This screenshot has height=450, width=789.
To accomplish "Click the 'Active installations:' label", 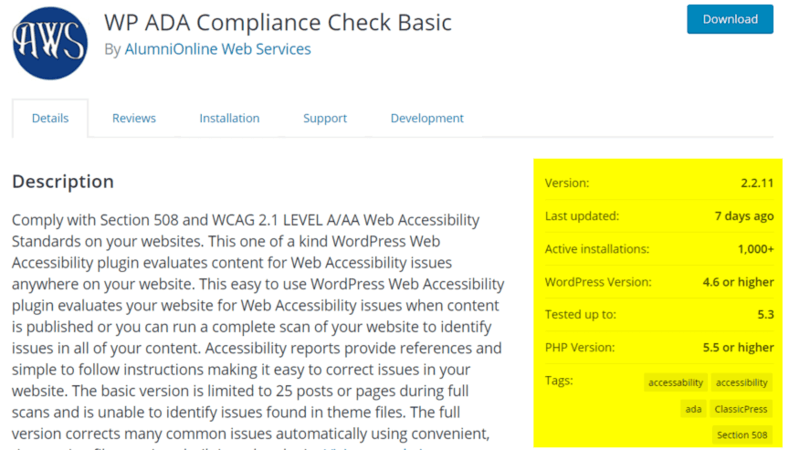I will [x=597, y=249].
